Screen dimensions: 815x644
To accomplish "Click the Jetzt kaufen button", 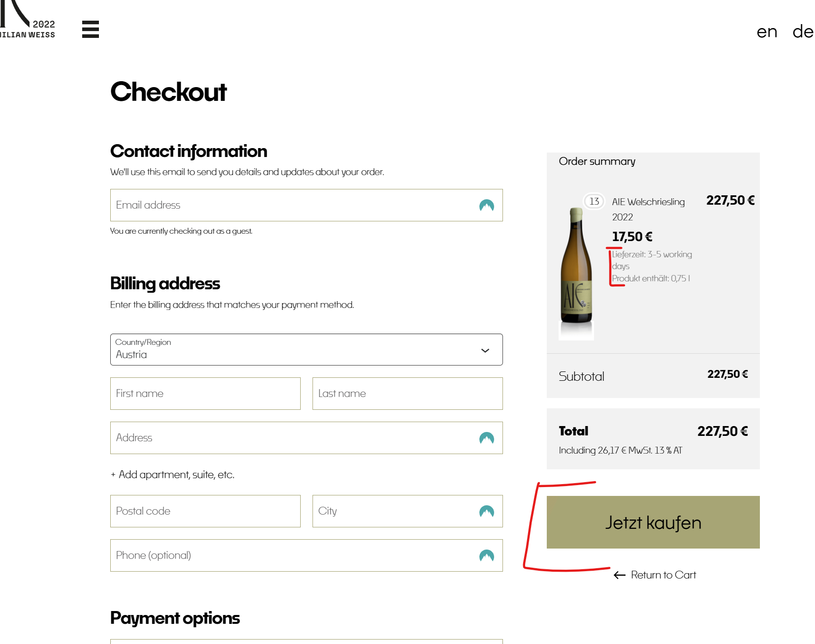I will tap(653, 522).
